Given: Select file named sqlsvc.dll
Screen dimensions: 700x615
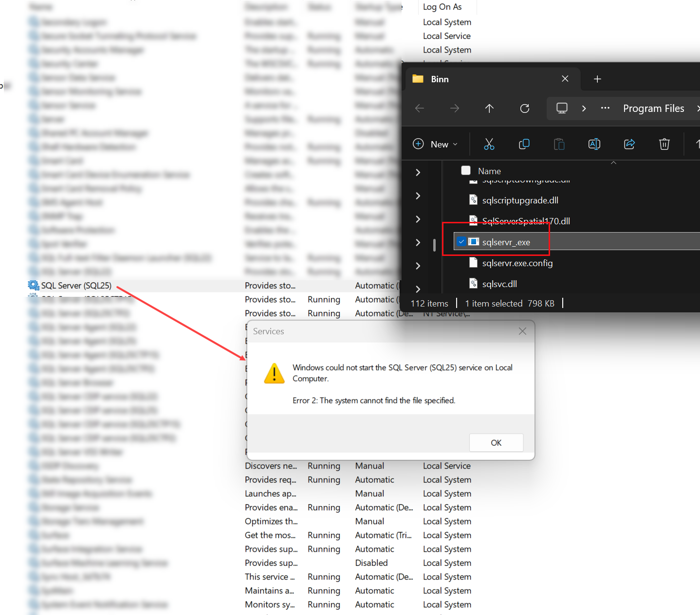Looking at the screenshot, I should (499, 284).
